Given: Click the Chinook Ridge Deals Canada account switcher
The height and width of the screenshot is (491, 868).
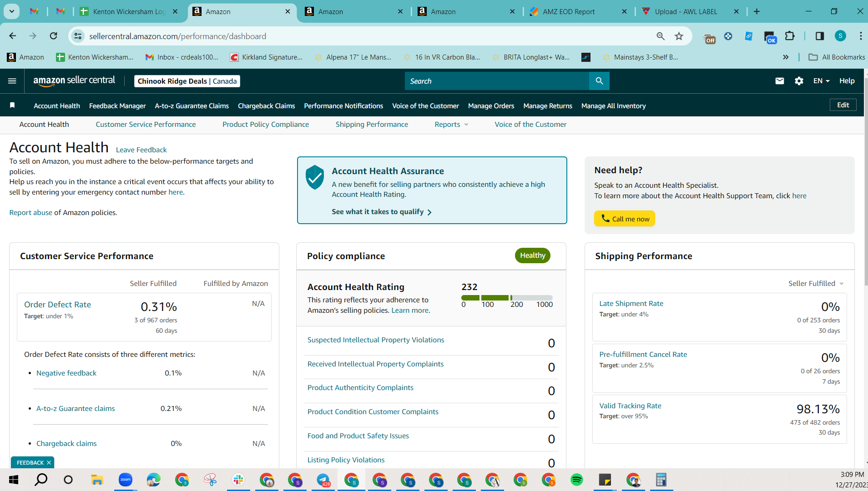Looking at the screenshot, I should [x=187, y=81].
